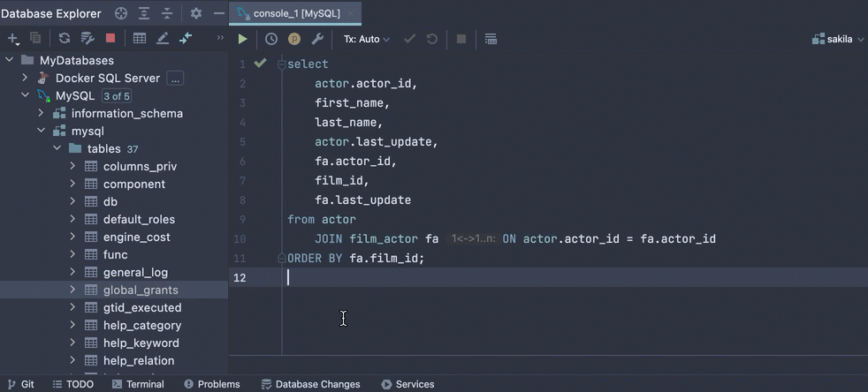Collapse the mysql schema node
The width and height of the screenshot is (868, 392).
click(41, 131)
